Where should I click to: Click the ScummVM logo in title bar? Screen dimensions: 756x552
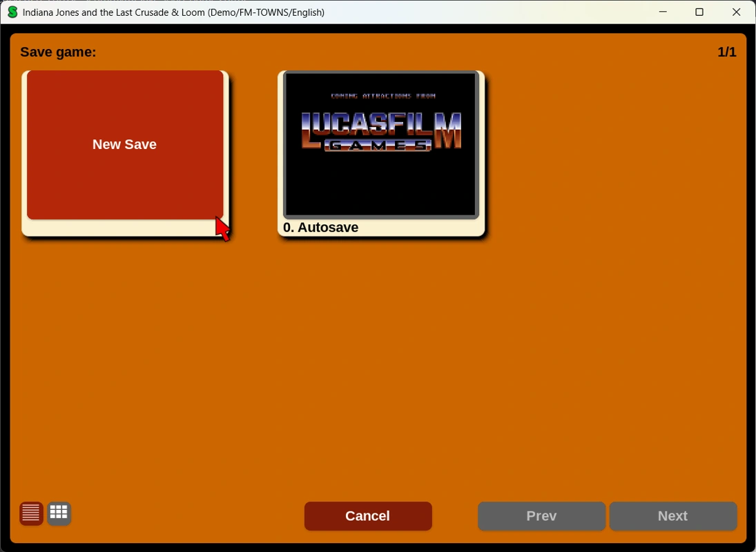[12, 12]
